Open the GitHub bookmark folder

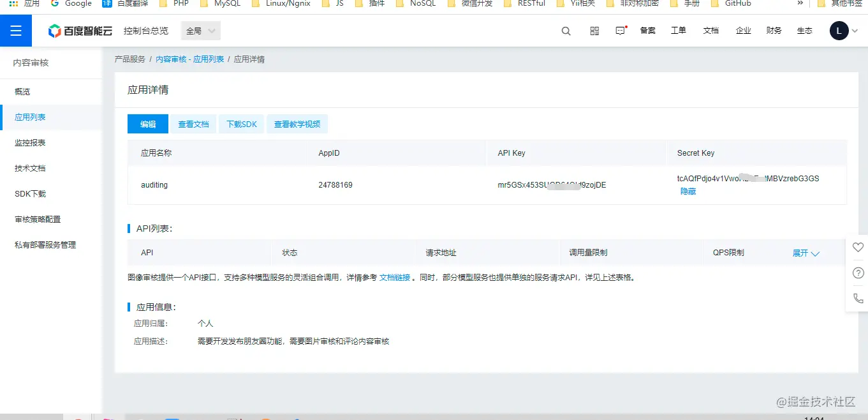click(x=731, y=3)
